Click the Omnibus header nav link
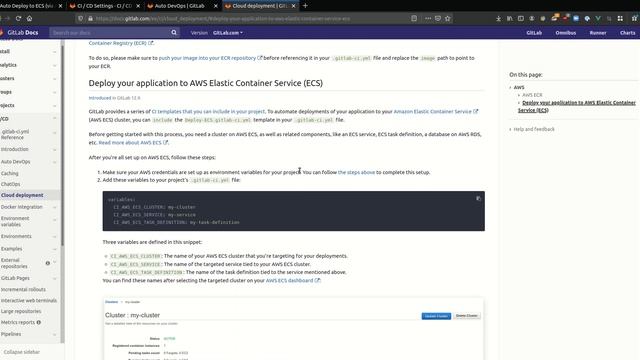640x360 pixels. pyautogui.click(x=565, y=33)
